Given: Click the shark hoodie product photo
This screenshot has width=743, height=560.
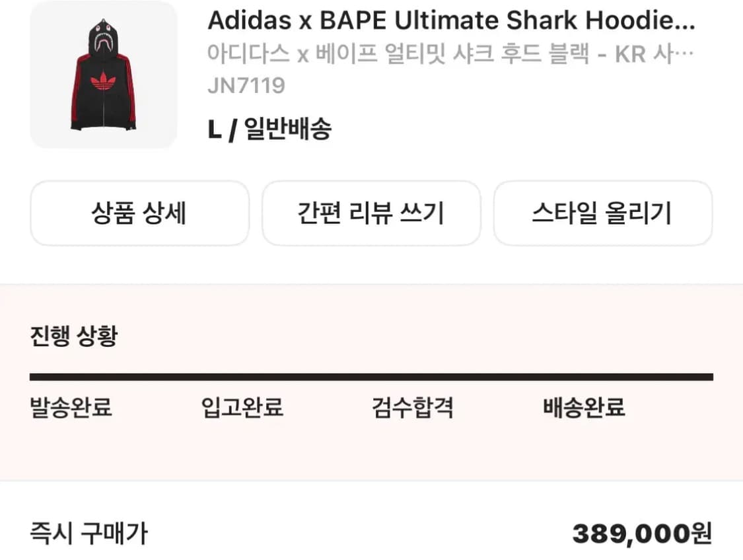Looking at the screenshot, I should (103, 75).
